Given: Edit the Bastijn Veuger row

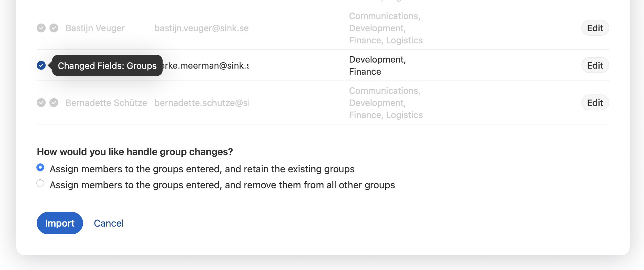Looking at the screenshot, I should (595, 28).
